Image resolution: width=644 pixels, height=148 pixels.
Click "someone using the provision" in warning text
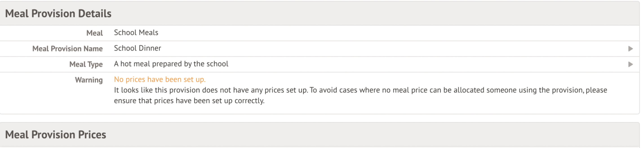click(535, 90)
